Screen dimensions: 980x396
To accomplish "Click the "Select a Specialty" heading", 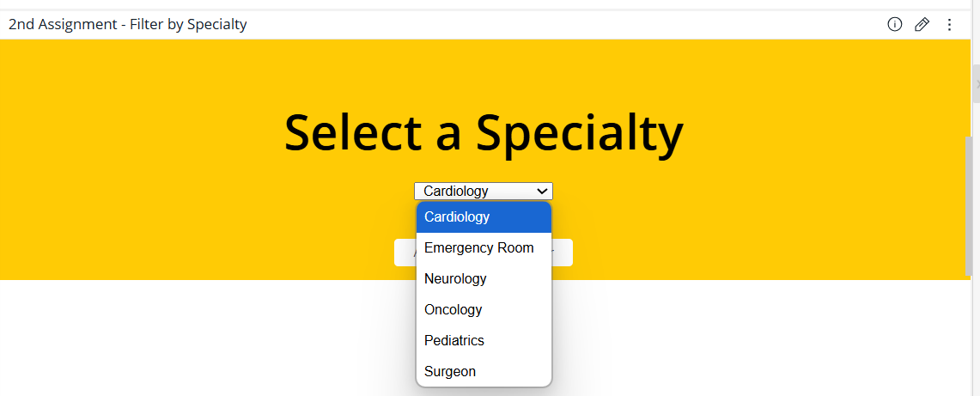I will point(484,132).
